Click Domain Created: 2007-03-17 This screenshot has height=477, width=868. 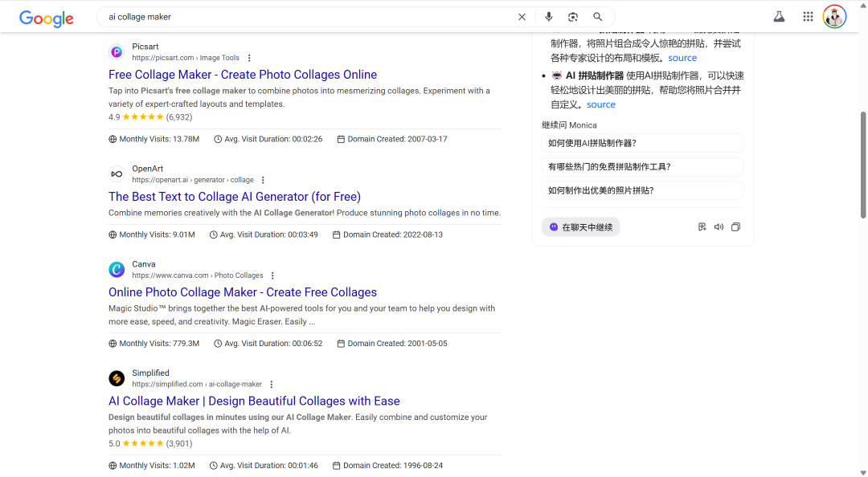click(392, 140)
